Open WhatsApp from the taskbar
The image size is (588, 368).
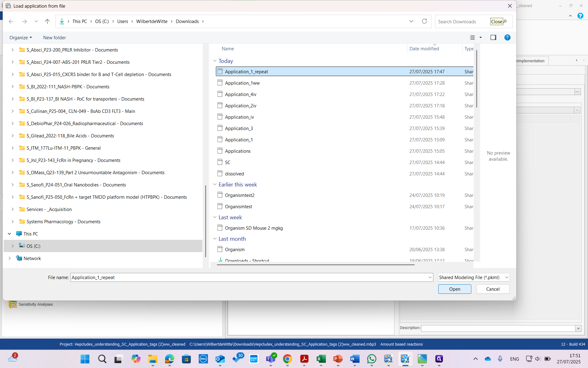371,358
